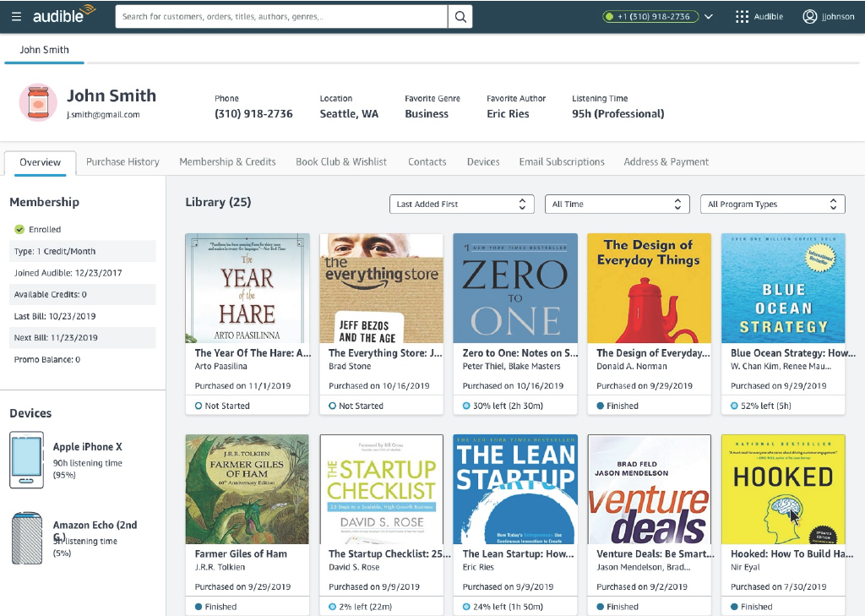Switch to the Purchase History tab
This screenshot has width=865, height=616.
(x=122, y=162)
